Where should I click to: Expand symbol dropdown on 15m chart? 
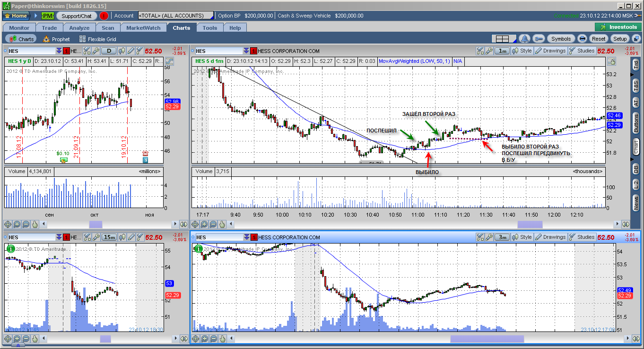[59, 237]
